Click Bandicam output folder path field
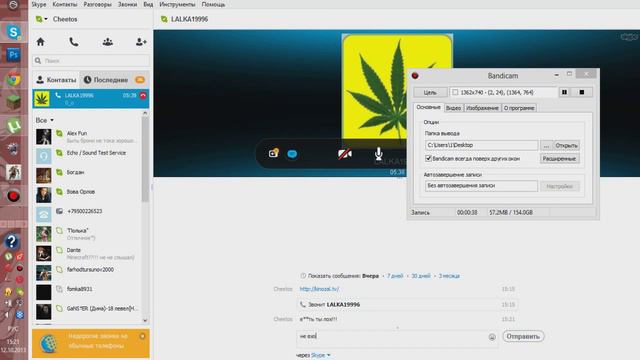 481,145
